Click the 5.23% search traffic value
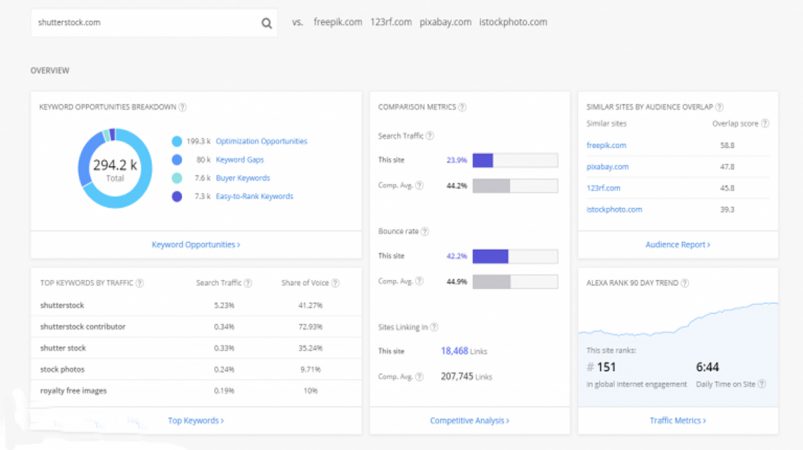 click(x=224, y=306)
